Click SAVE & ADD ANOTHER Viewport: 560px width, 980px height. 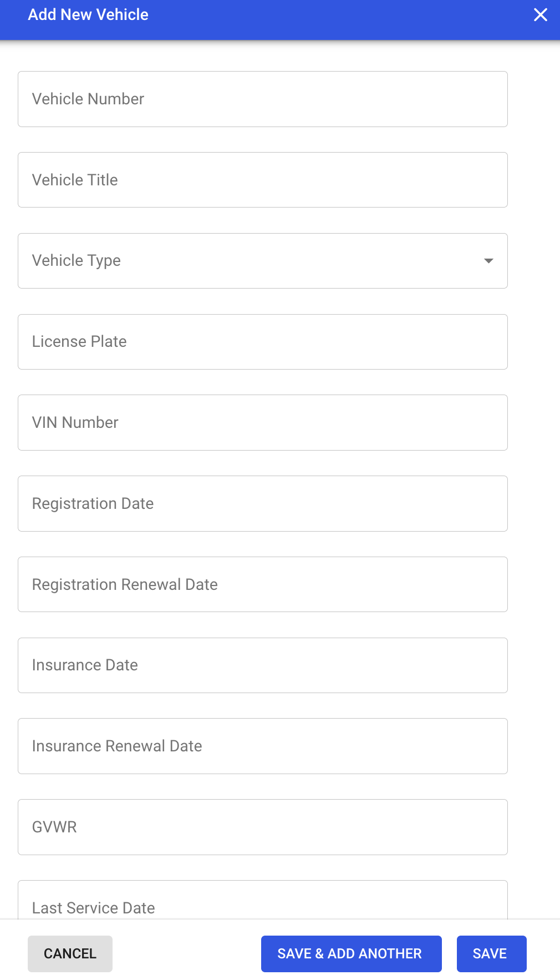coord(351,954)
